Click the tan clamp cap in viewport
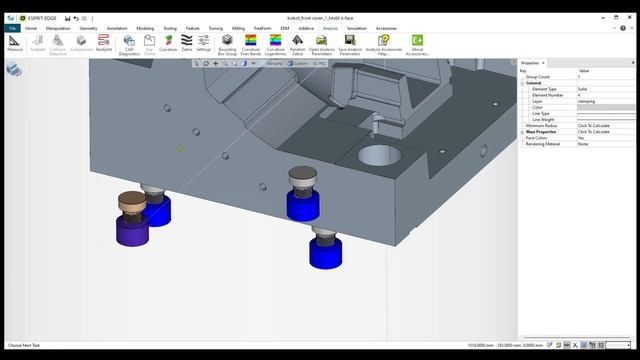The image size is (640, 360). [132, 201]
